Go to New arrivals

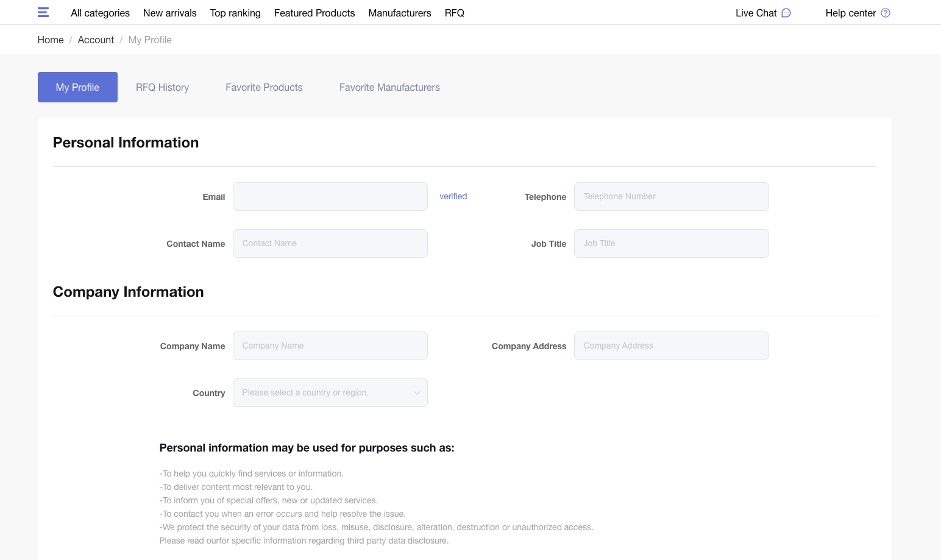tap(170, 13)
